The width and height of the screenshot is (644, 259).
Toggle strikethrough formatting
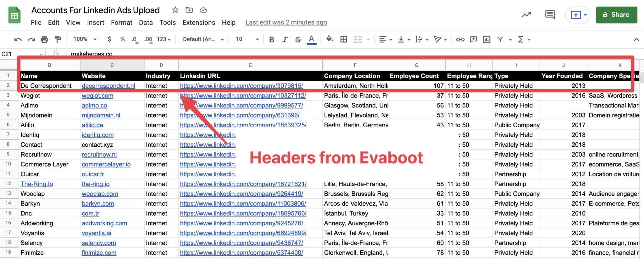tap(298, 39)
